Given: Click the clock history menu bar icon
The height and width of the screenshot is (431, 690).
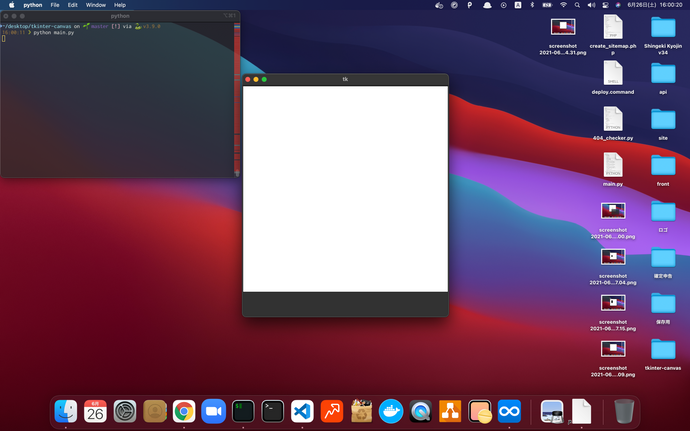Looking at the screenshot, I should click(503, 5).
